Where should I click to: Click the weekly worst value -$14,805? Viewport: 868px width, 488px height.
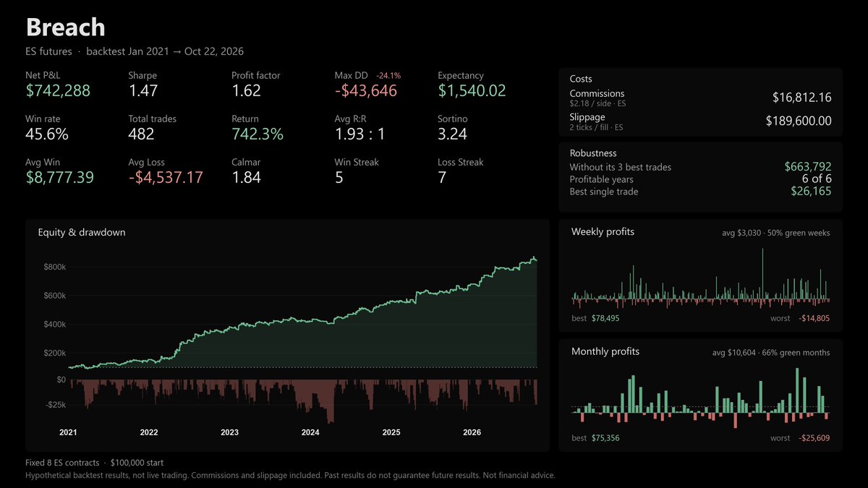point(814,318)
